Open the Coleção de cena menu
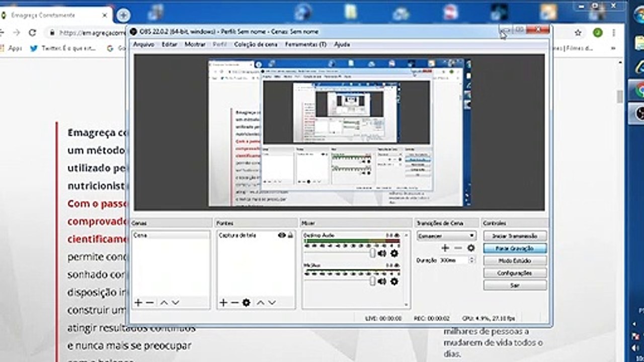The width and height of the screenshot is (644, 362). (256, 44)
